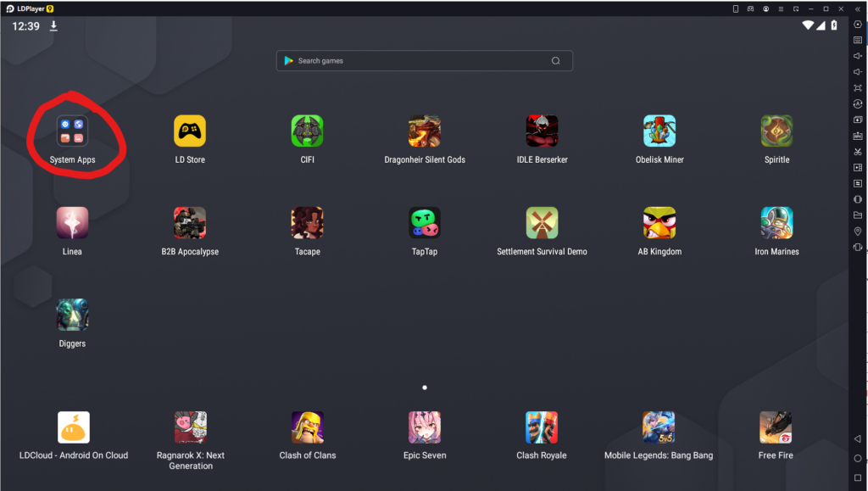Open the IDLE Berserker game
The height and width of the screenshot is (491, 868).
point(542,131)
